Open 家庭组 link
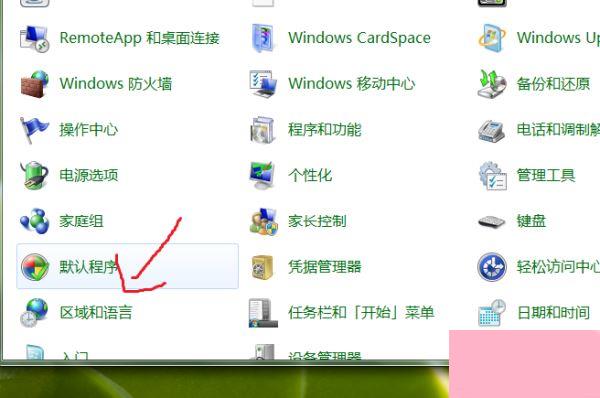The width and height of the screenshot is (600, 398). click(x=81, y=221)
